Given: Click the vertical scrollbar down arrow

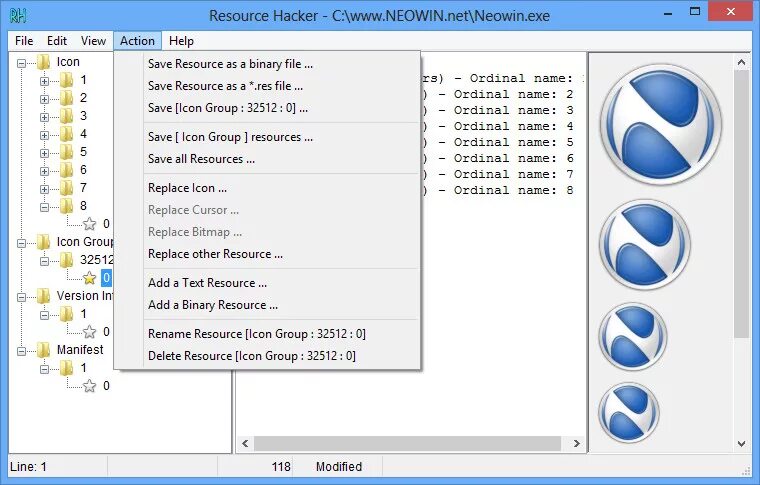Looking at the screenshot, I should (741, 443).
